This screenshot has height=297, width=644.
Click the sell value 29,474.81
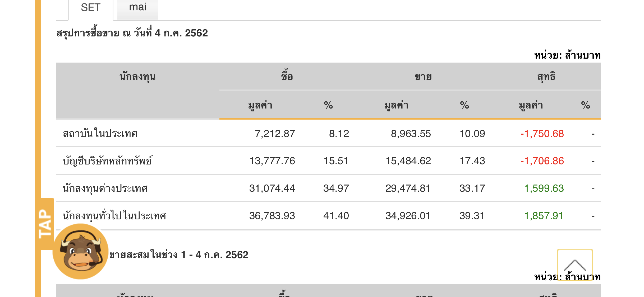(408, 188)
